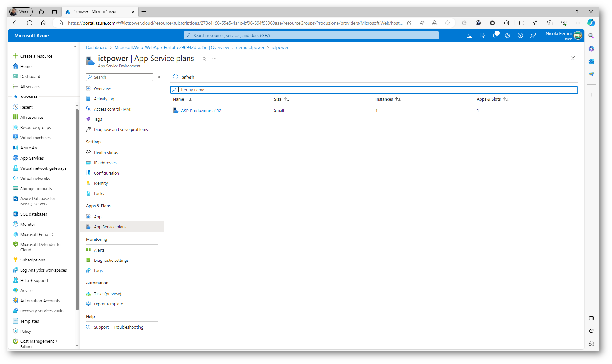
Task: Favorite this page in browser
Action: tap(447, 23)
